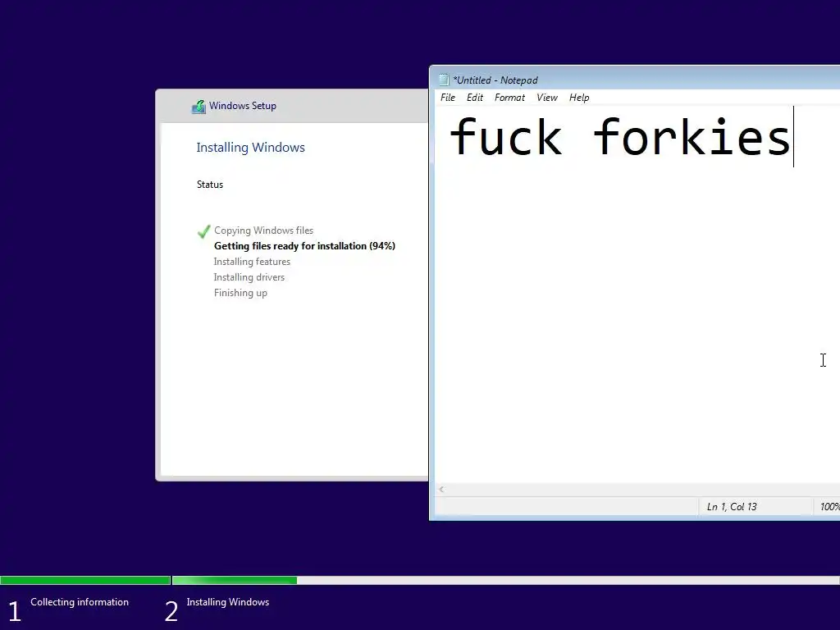
Task: Click the 'Installing drivers' status line
Action: 249,277
